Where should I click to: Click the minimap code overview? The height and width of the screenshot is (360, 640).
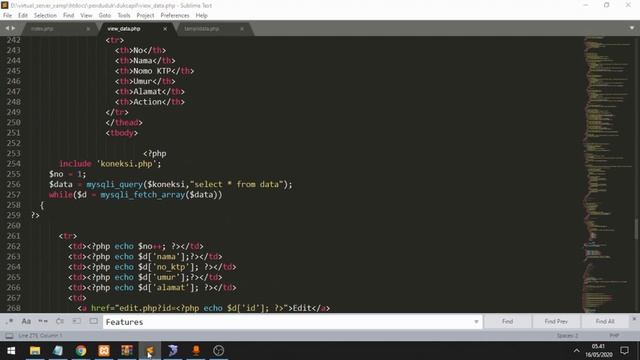(x=607, y=173)
